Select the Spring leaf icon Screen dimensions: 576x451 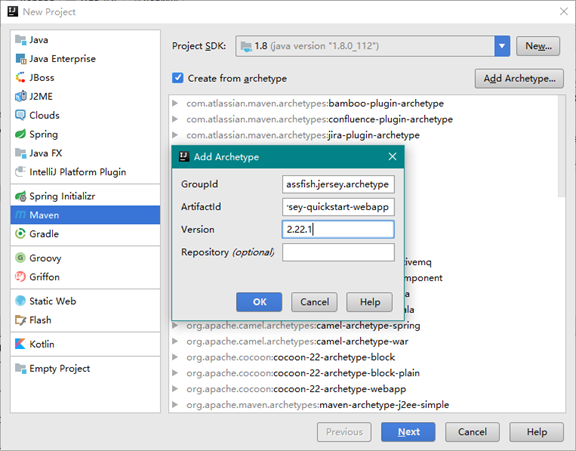point(21,134)
